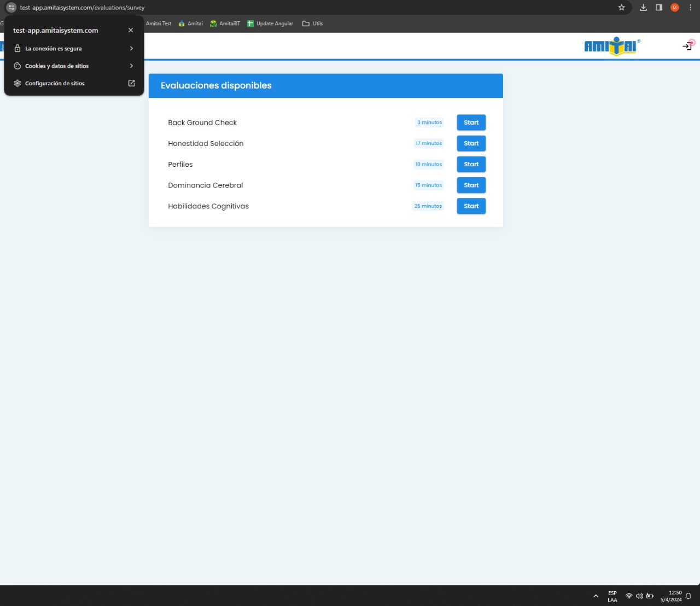Start the Back Ground Check evaluation
700x606 pixels.
click(x=471, y=123)
